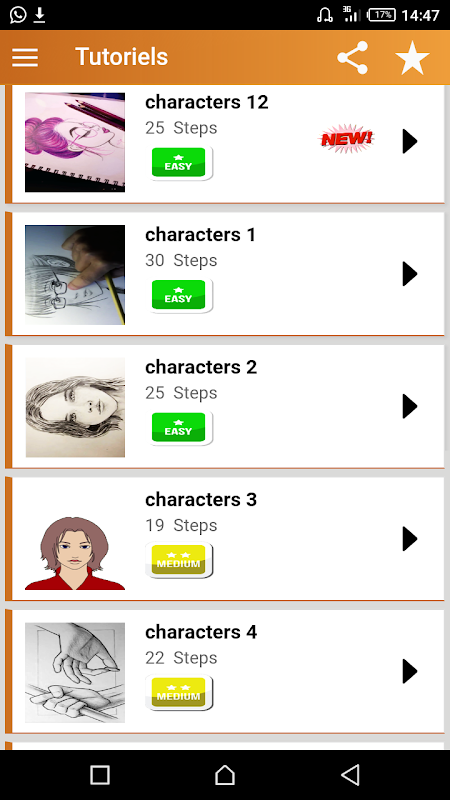
Task: Open the red-shirt cartoon portrait thumbnail
Action: click(x=75, y=553)
